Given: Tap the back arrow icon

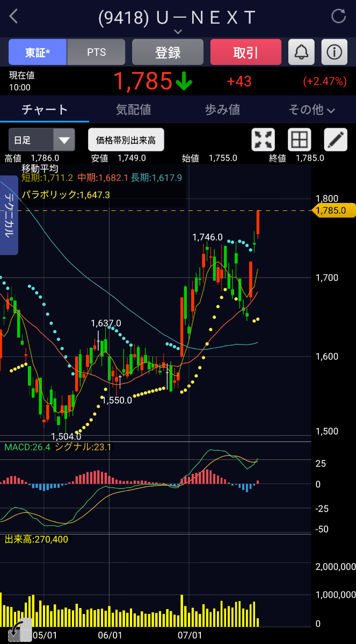Looking at the screenshot, I should click(x=13, y=17).
